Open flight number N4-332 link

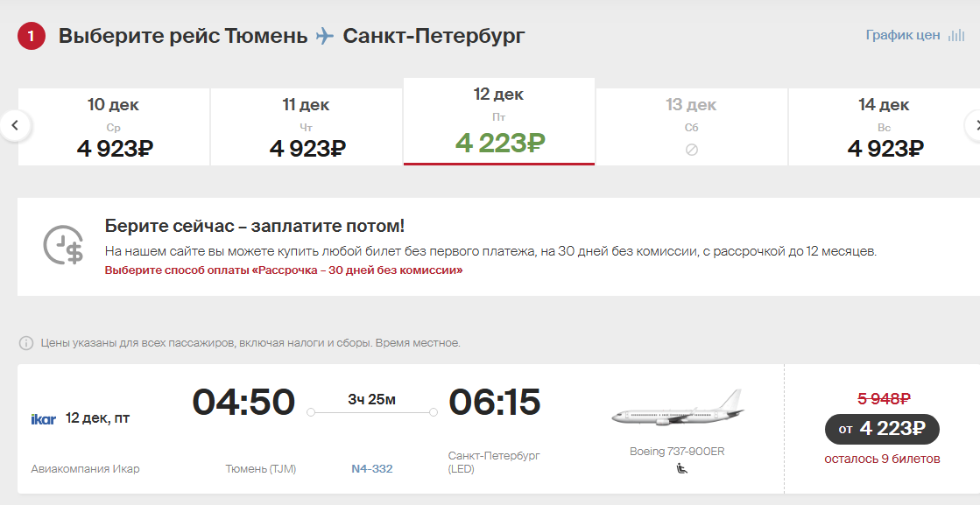pyautogui.click(x=372, y=469)
